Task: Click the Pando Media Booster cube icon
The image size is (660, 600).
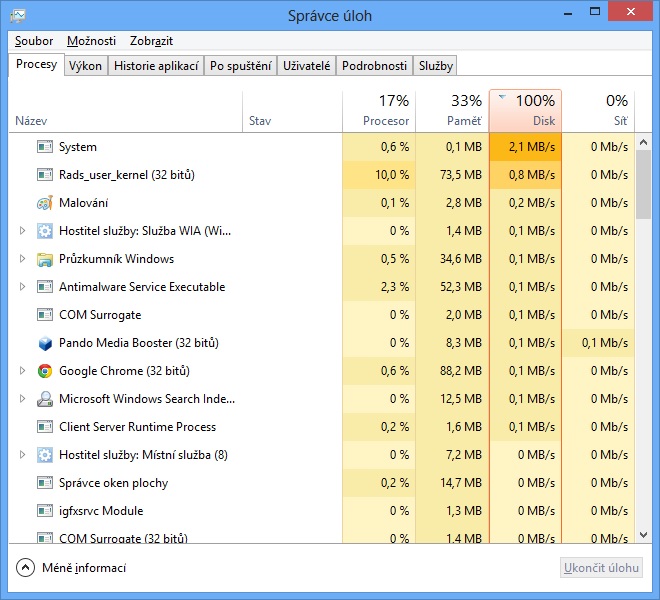Action: [45, 343]
